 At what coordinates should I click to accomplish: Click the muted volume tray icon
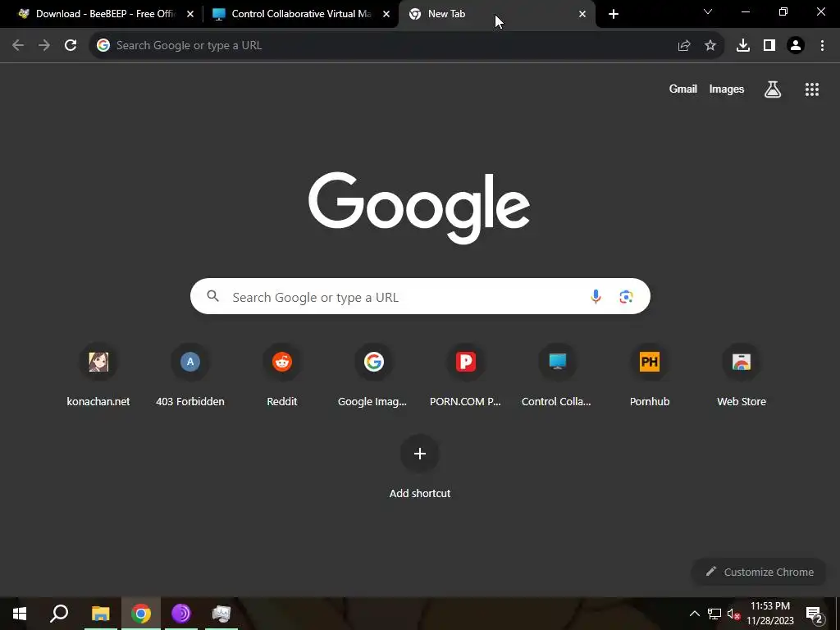pyautogui.click(x=734, y=614)
